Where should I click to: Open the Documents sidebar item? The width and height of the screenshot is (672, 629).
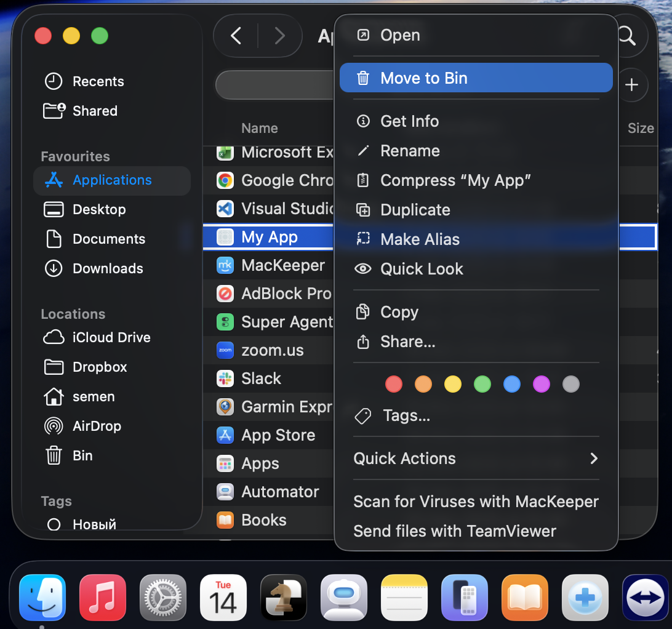point(95,239)
